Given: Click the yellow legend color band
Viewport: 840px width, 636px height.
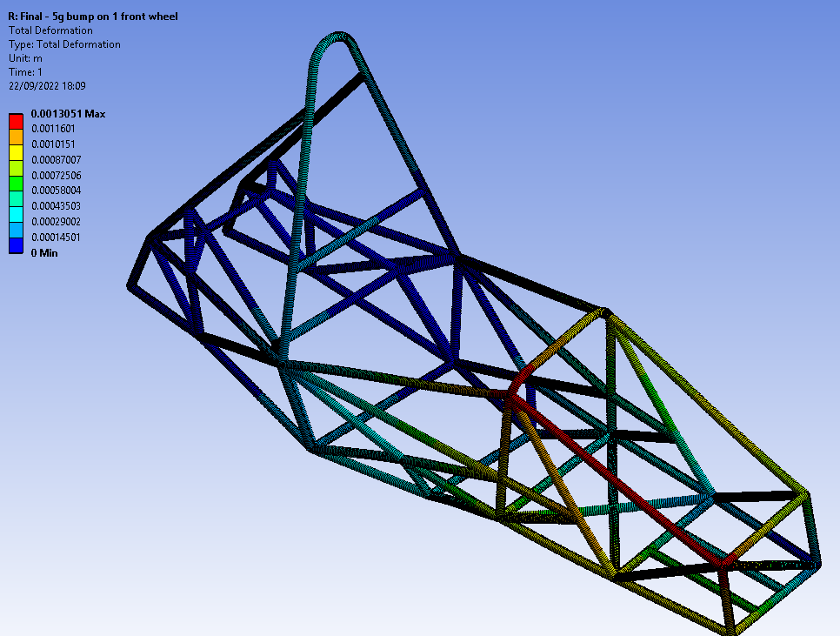Looking at the screenshot, I should coord(16,152).
